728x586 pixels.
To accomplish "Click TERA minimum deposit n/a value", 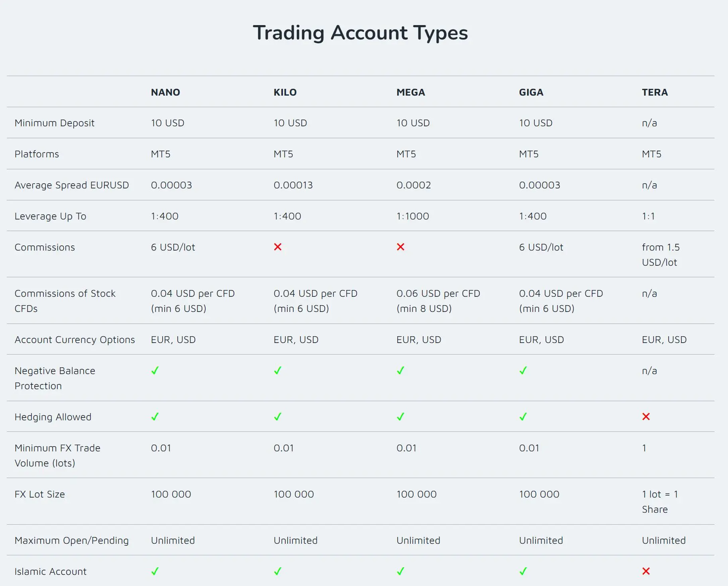I will 650,123.
